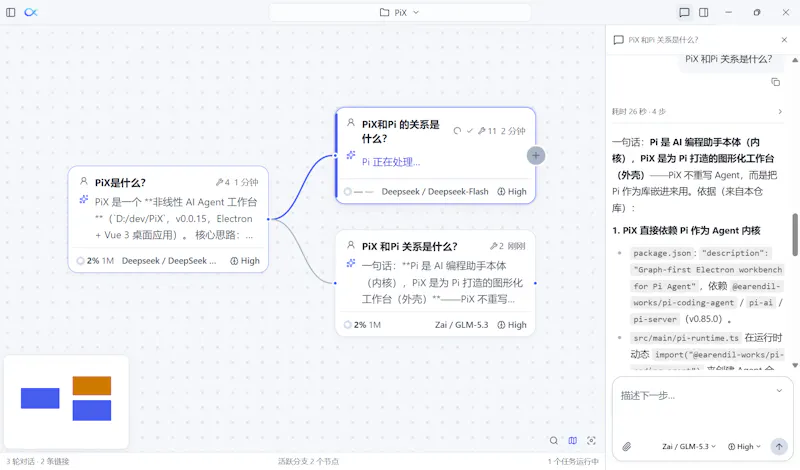Click the user avatar icon on PiX 和Pi 关系是什么 node
Viewport: 800px width, 470px height.
351,245
